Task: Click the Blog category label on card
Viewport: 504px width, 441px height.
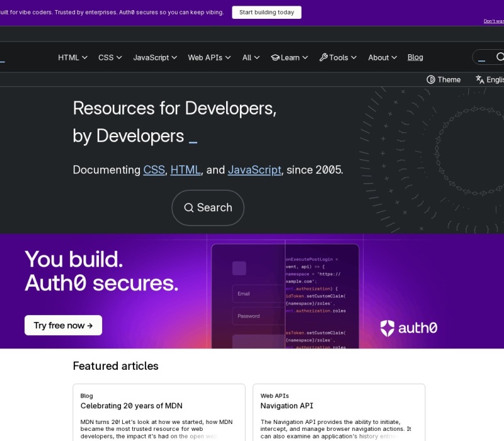Action: coord(86,396)
